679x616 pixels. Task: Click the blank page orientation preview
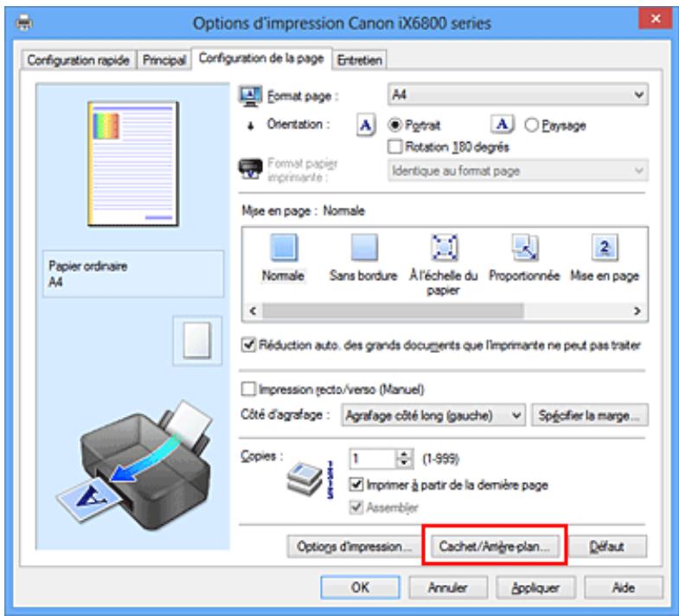(197, 341)
